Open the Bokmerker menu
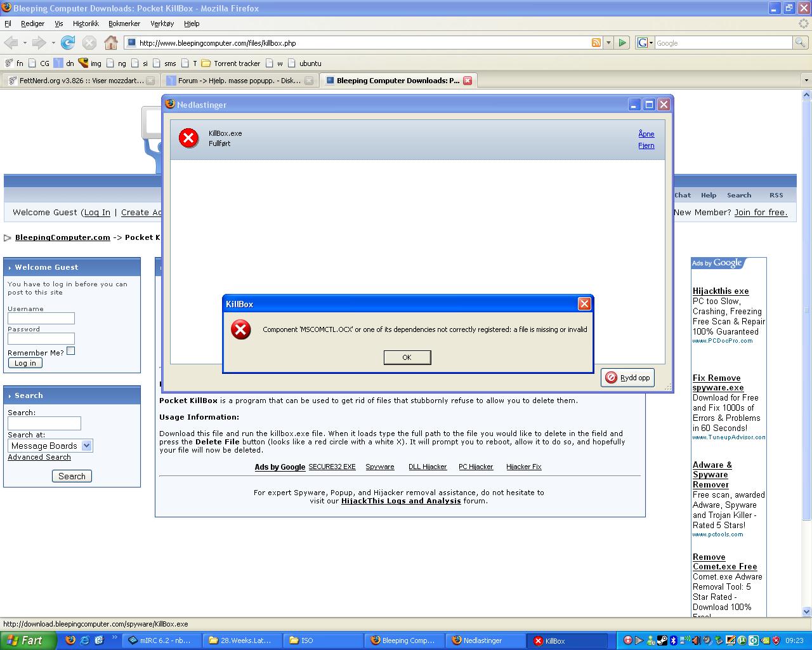This screenshot has height=650, width=812. click(124, 23)
